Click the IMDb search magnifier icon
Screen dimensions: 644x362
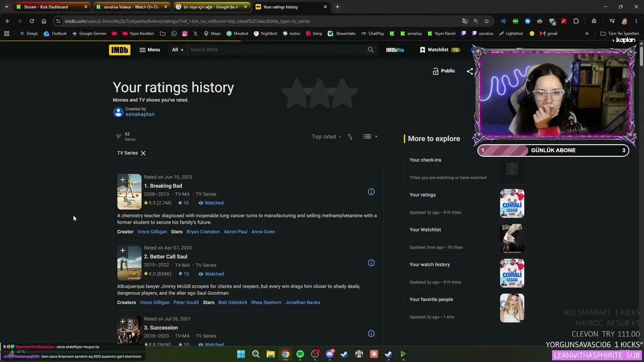(371, 50)
